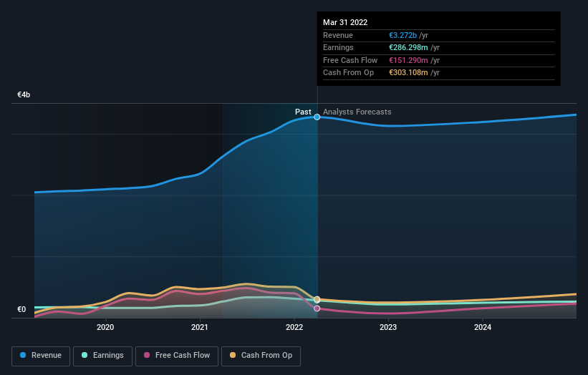This screenshot has height=375, width=588.
Task: Click the revenue value €3.272b in tooltip
Action: pyautogui.click(x=403, y=35)
